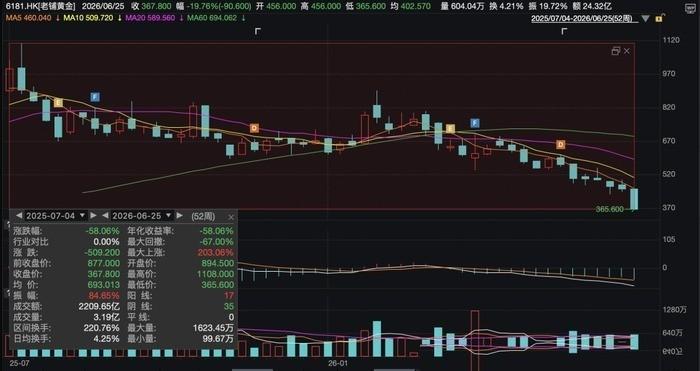Click the final large falling candlestick

coord(634,199)
